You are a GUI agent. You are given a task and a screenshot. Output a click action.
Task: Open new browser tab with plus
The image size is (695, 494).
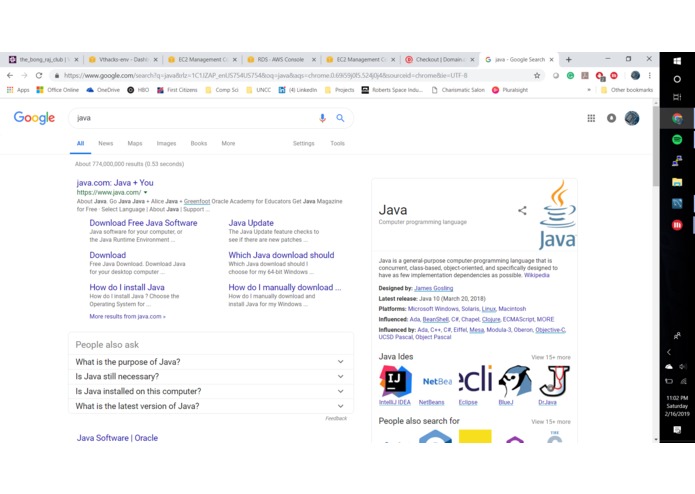569,59
